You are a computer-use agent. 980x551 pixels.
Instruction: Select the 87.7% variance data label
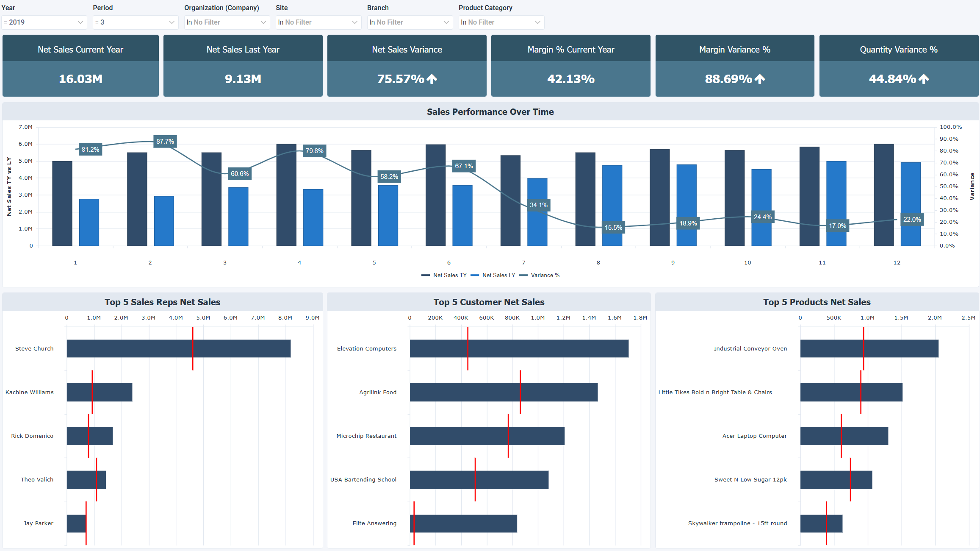coord(164,141)
